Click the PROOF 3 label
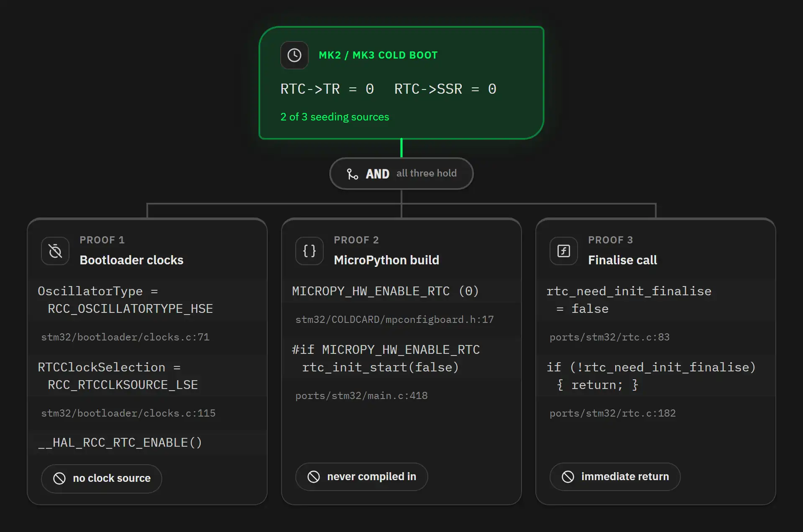The image size is (803, 532). pos(611,240)
